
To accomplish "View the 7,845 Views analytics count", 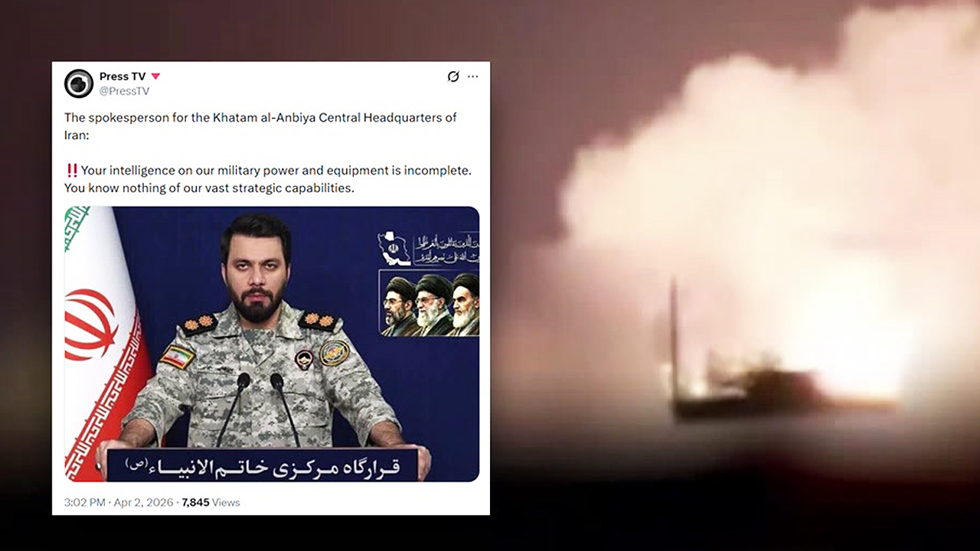I will click(x=211, y=503).
